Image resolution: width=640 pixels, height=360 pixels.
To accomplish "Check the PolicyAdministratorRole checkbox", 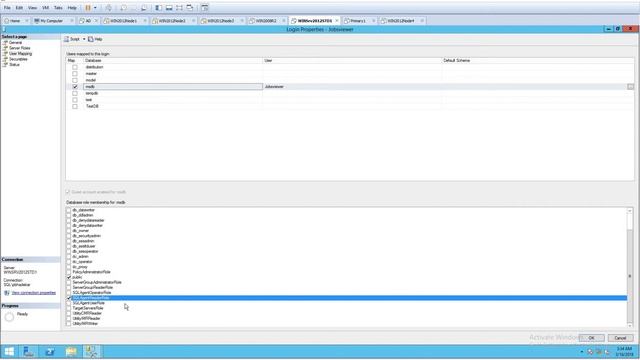I will point(69,272).
